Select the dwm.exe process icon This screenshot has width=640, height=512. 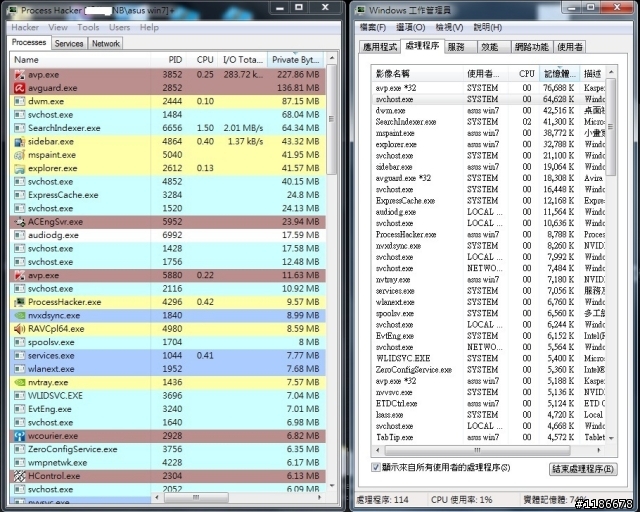click(x=19, y=101)
